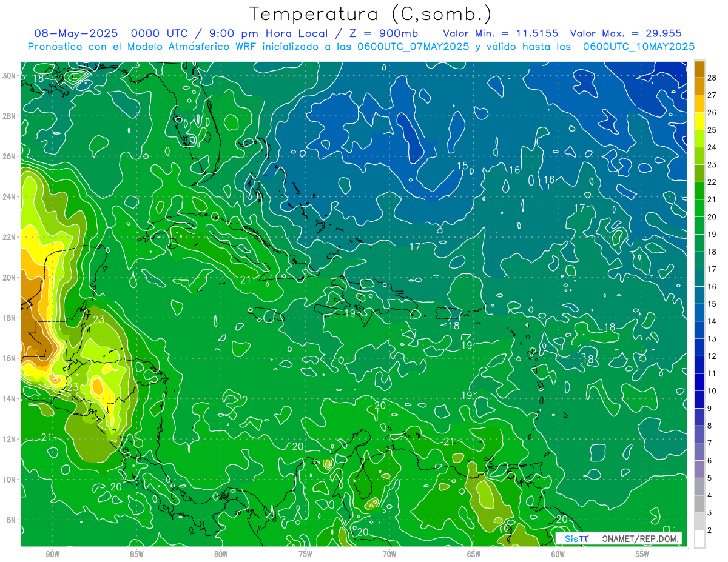The height and width of the screenshot is (562, 728).
Task: Click the "75W" longitude axis label
Action: pyautogui.click(x=305, y=554)
